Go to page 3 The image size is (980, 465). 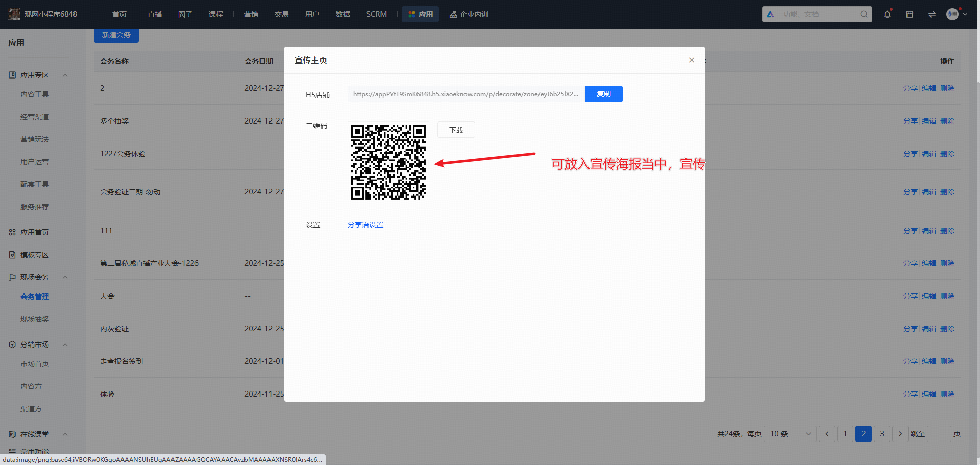click(882, 434)
